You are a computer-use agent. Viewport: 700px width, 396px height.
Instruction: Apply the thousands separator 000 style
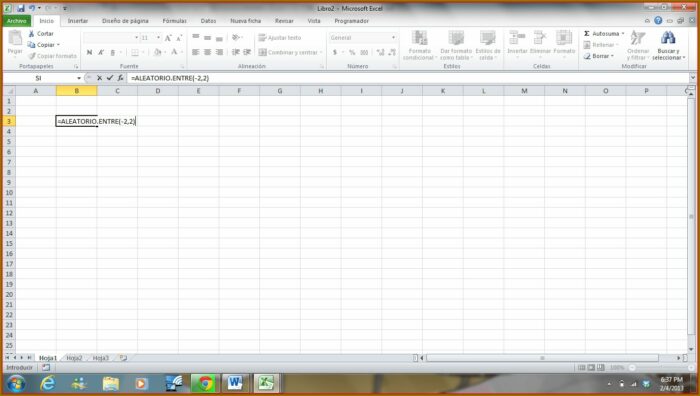click(364, 52)
